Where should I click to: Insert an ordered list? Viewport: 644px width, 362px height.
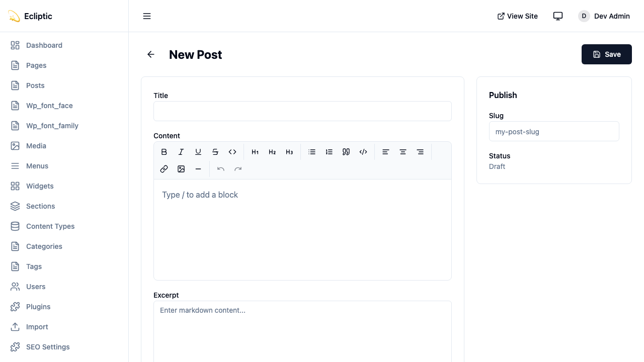click(x=329, y=151)
